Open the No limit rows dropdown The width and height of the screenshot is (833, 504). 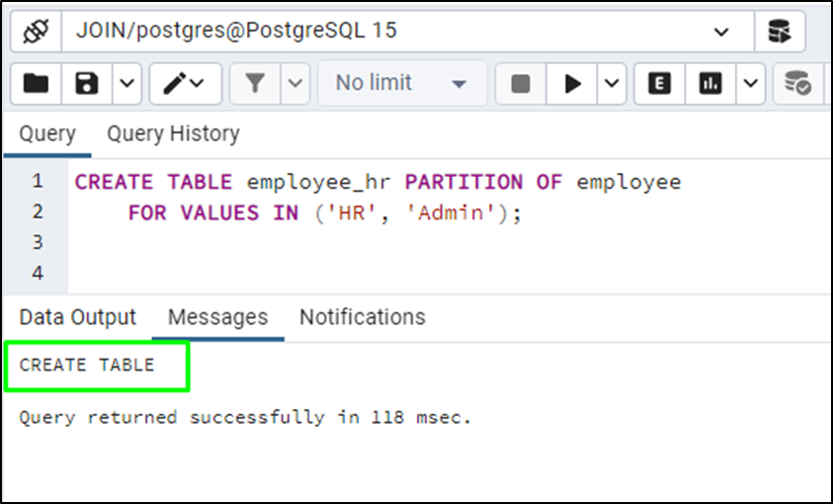tap(402, 83)
